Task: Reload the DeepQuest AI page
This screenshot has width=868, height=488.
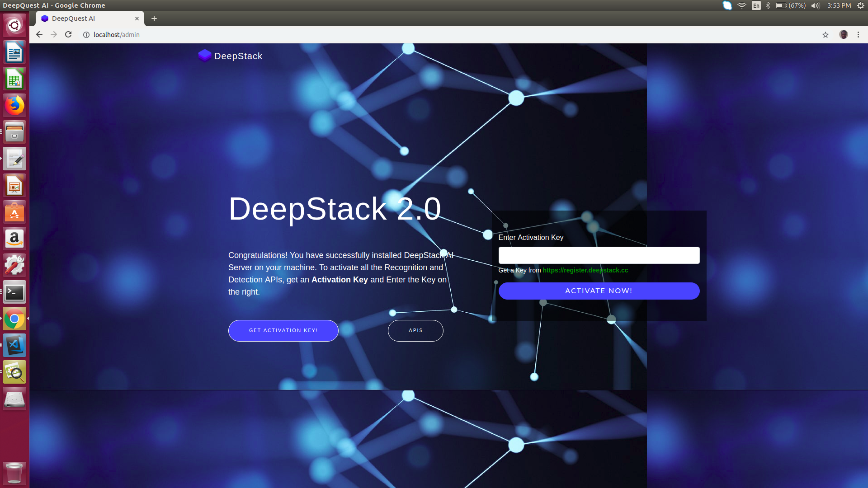Action: pyautogui.click(x=68, y=34)
